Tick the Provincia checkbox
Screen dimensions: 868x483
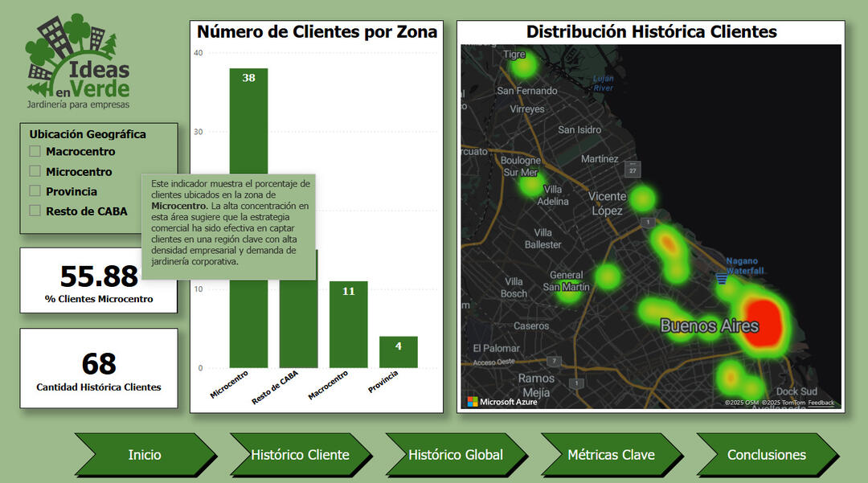pyautogui.click(x=35, y=191)
